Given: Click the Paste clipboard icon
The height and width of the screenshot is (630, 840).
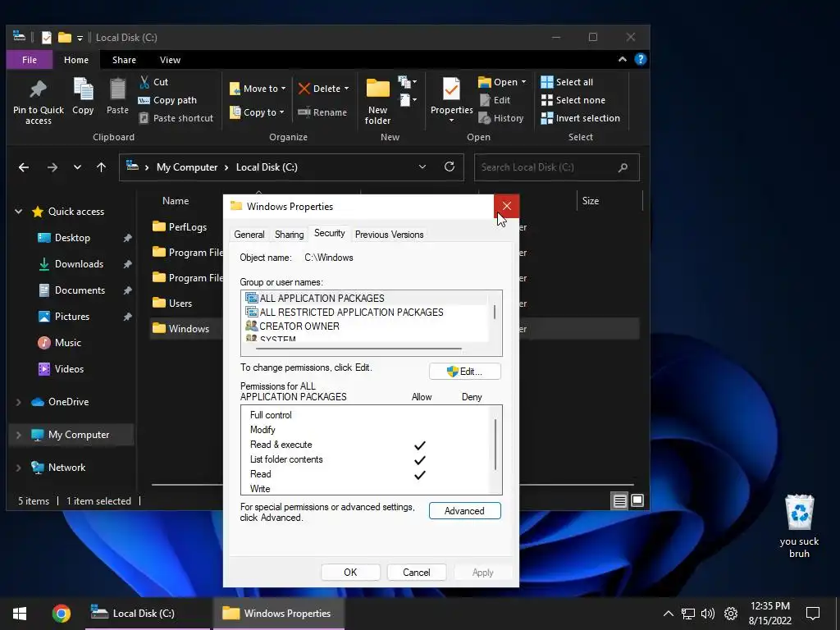Looking at the screenshot, I should [x=117, y=89].
